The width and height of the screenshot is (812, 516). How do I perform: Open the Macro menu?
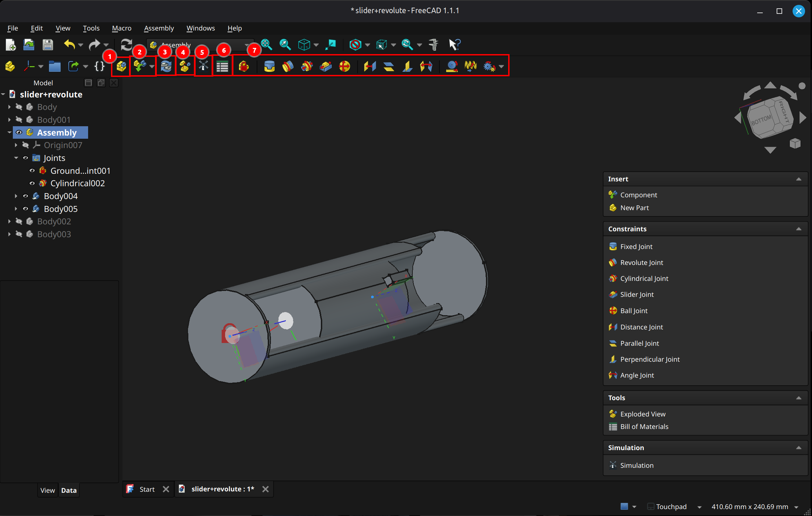coord(122,28)
